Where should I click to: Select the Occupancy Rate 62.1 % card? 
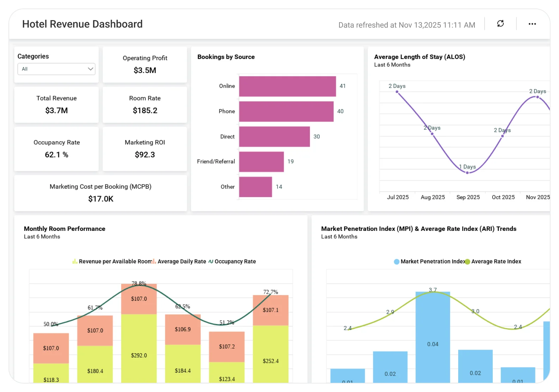[56, 149]
